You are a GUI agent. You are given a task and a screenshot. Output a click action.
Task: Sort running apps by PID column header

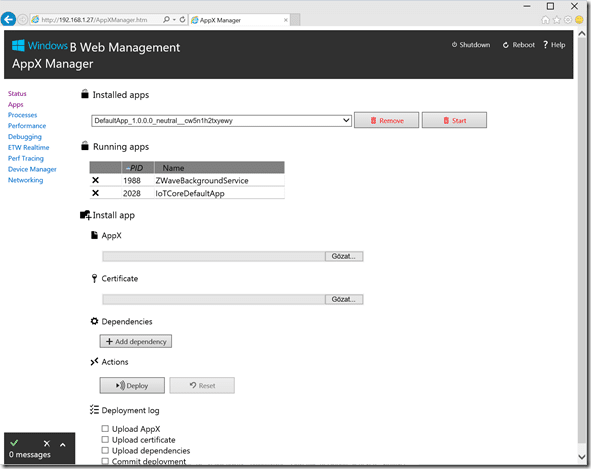pyautogui.click(x=138, y=168)
